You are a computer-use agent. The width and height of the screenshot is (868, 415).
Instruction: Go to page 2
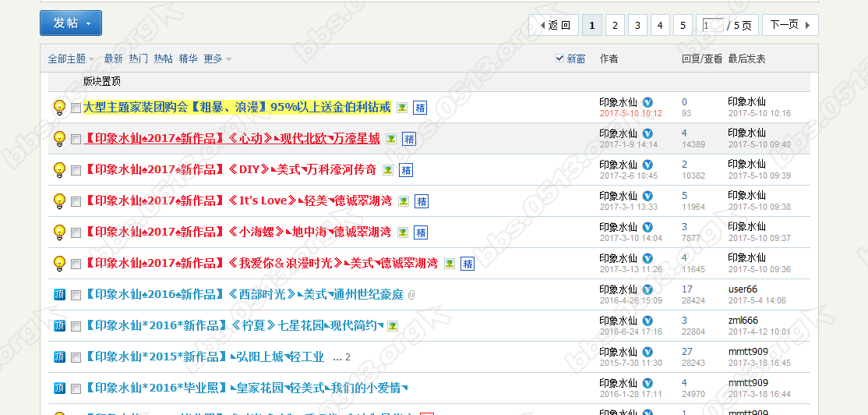(x=615, y=25)
